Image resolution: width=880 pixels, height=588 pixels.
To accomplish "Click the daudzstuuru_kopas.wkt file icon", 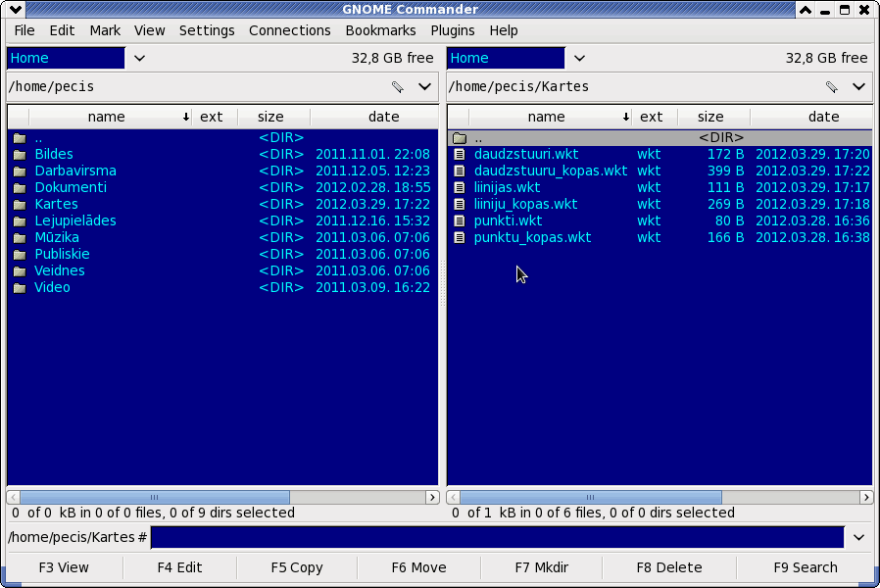I will [x=460, y=171].
